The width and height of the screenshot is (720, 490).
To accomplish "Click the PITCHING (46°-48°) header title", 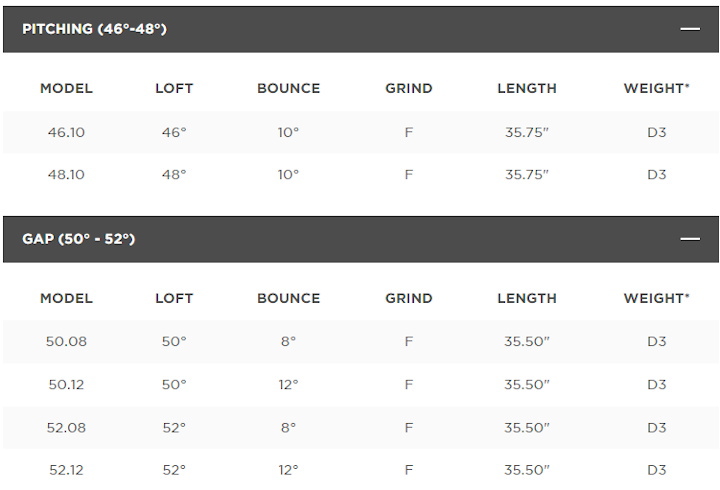I will click(x=95, y=29).
